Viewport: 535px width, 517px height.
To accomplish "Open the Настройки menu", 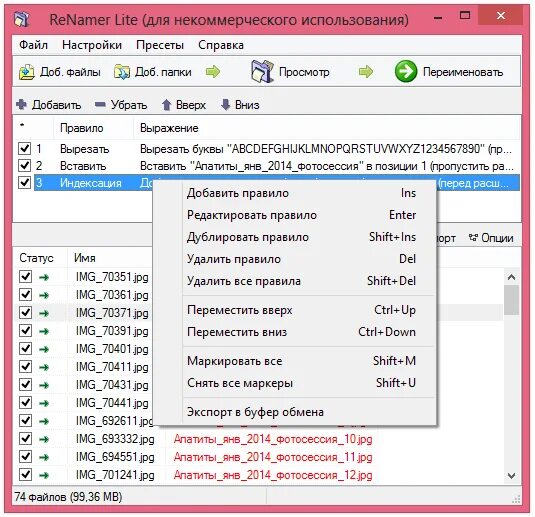I will 92,45.
